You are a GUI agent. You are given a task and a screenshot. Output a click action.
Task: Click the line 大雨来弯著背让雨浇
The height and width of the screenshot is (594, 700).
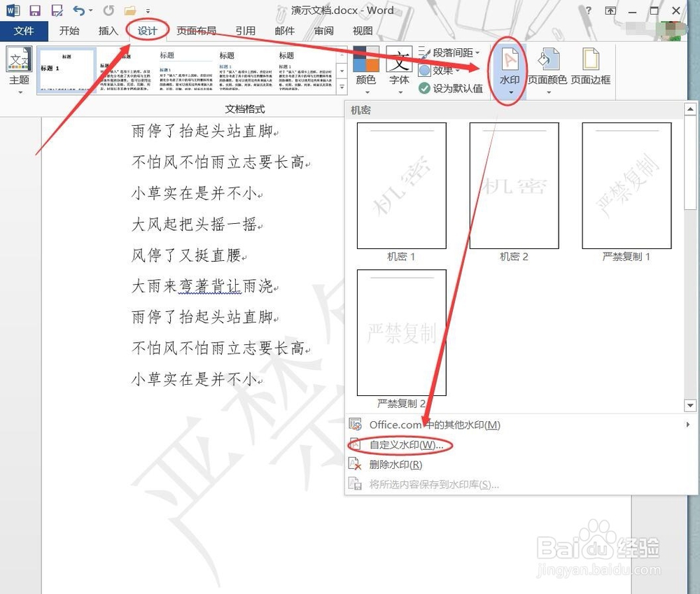202,286
